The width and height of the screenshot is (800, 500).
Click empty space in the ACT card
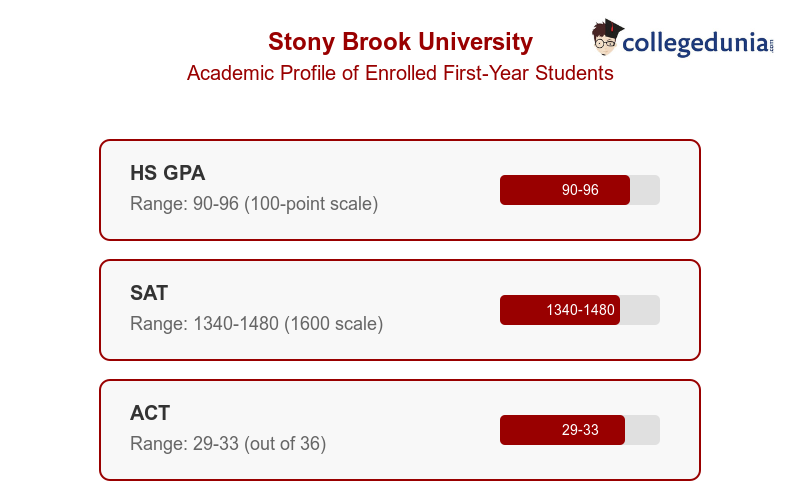point(420,430)
